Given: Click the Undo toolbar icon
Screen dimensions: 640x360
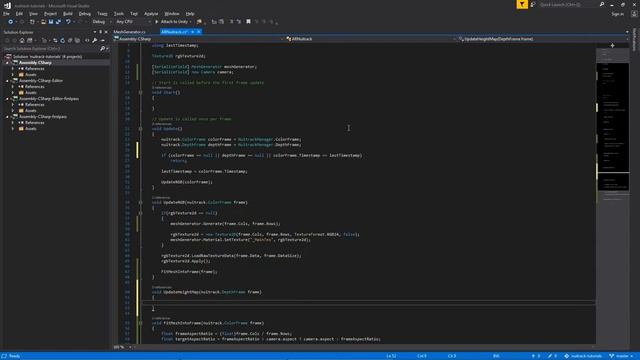Looking at the screenshot, I should point(68,22).
